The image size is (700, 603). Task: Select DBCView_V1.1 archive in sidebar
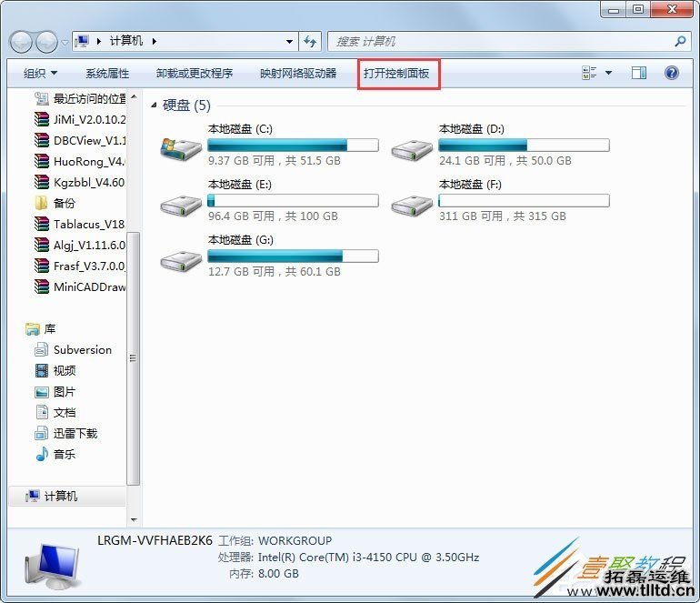click(80, 140)
